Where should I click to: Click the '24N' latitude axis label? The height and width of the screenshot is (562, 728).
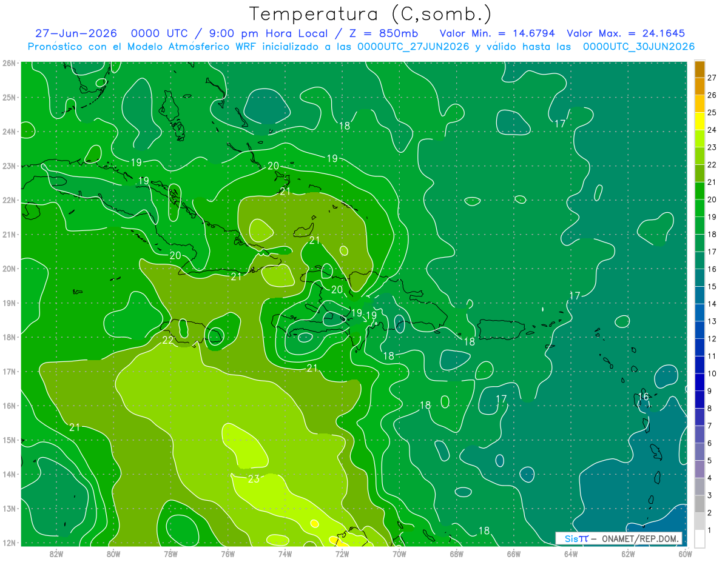coord(9,132)
